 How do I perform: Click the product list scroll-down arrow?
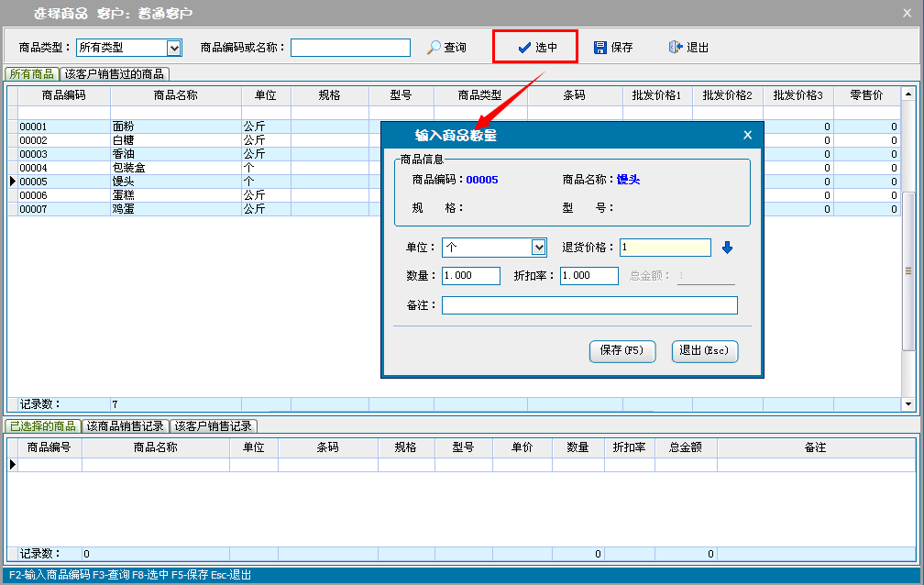[908, 403]
